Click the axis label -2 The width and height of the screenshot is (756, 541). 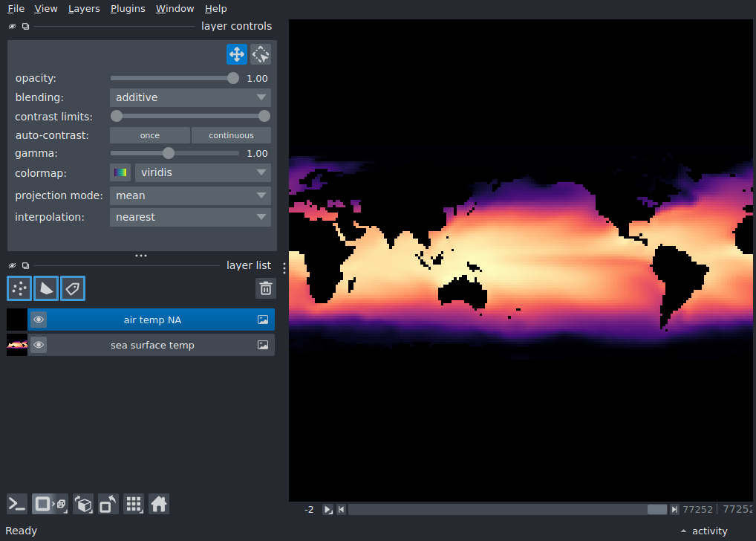click(x=309, y=510)
